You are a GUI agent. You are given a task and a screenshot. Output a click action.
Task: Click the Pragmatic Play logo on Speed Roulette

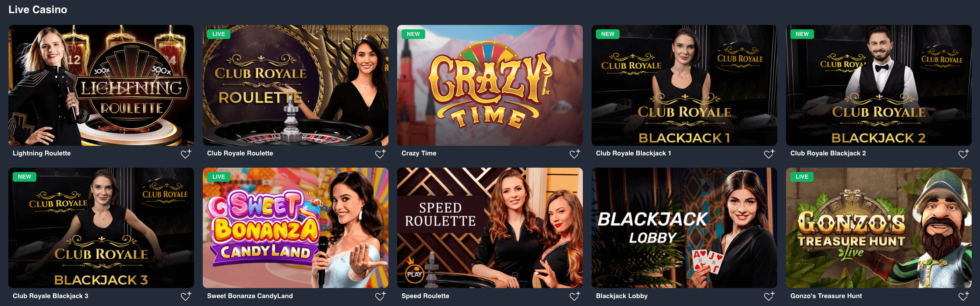tap(414, 273)
